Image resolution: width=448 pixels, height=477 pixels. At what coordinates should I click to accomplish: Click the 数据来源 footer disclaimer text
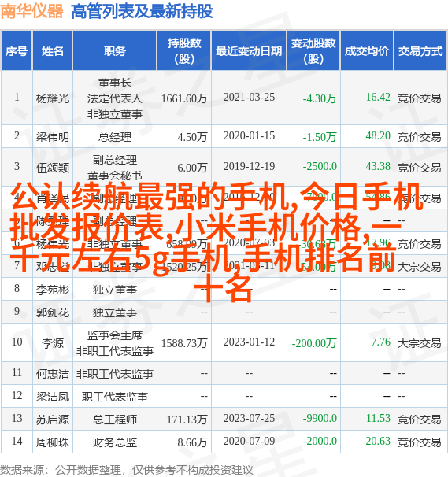pos(127,470)
